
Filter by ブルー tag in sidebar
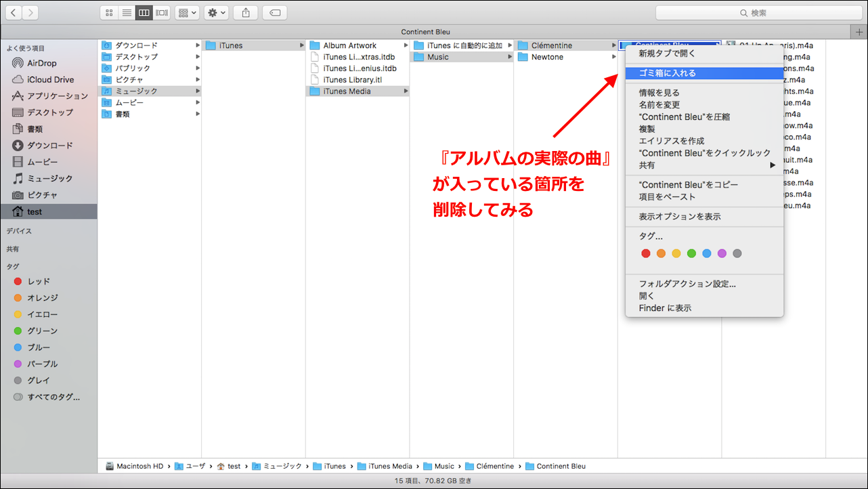coord(48,347)
